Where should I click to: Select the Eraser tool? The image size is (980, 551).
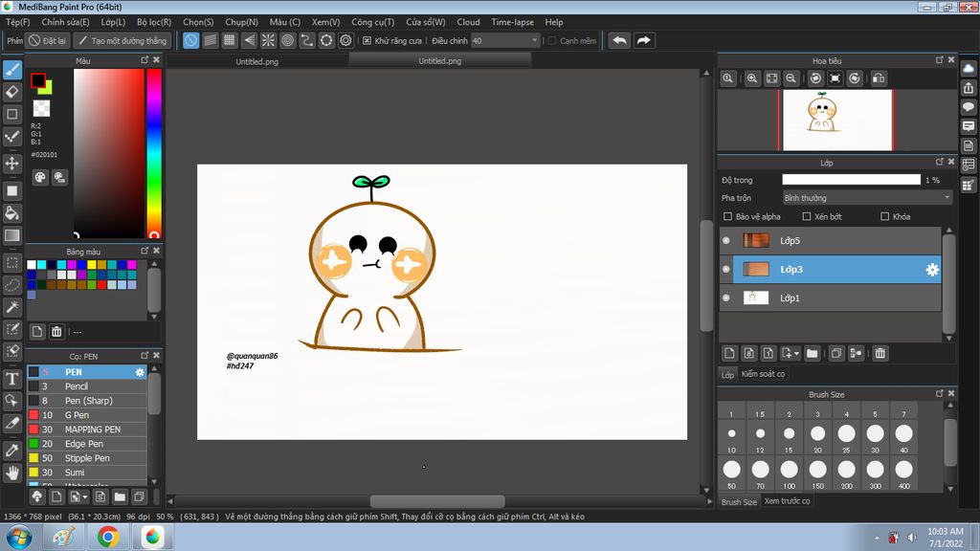tap(12, 92)
